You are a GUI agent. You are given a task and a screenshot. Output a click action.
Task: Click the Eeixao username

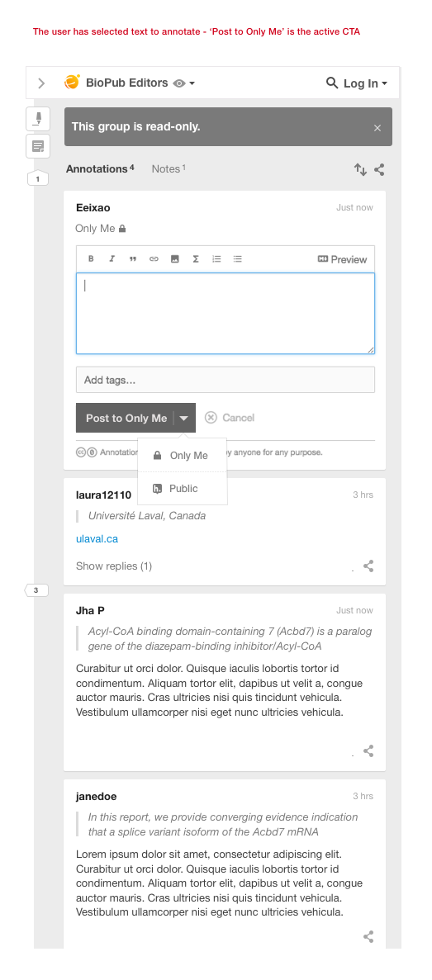point(93,207)
